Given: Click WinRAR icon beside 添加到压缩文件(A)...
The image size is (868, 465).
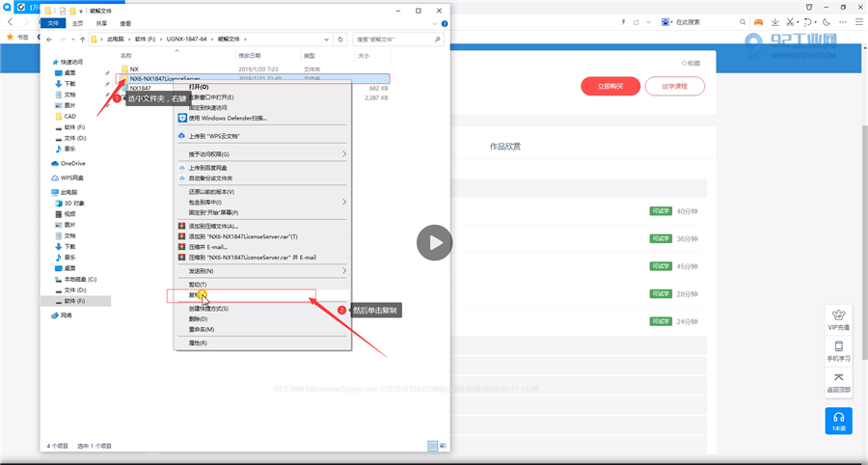Looking at the screenshot, I should pos(181,226).
